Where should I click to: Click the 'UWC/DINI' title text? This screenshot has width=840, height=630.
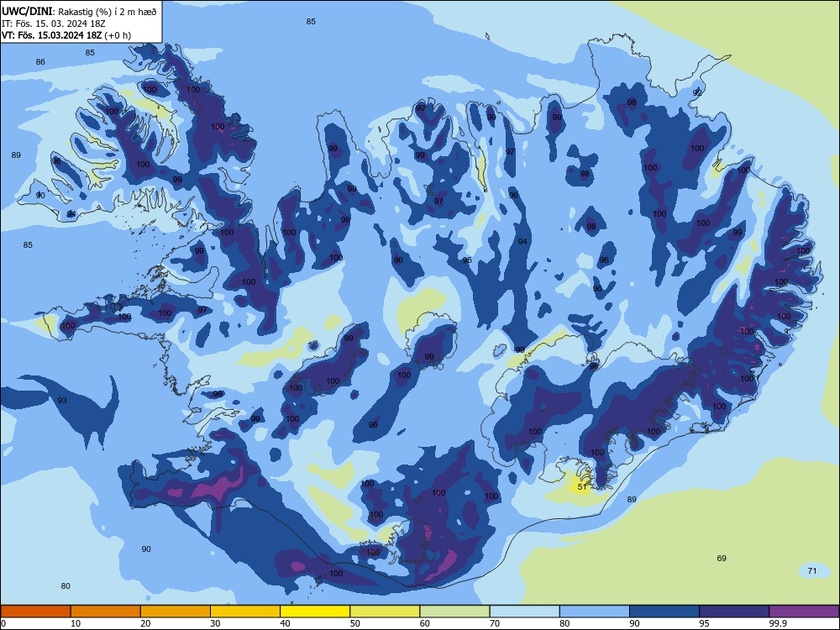click(x=27, y=11)
